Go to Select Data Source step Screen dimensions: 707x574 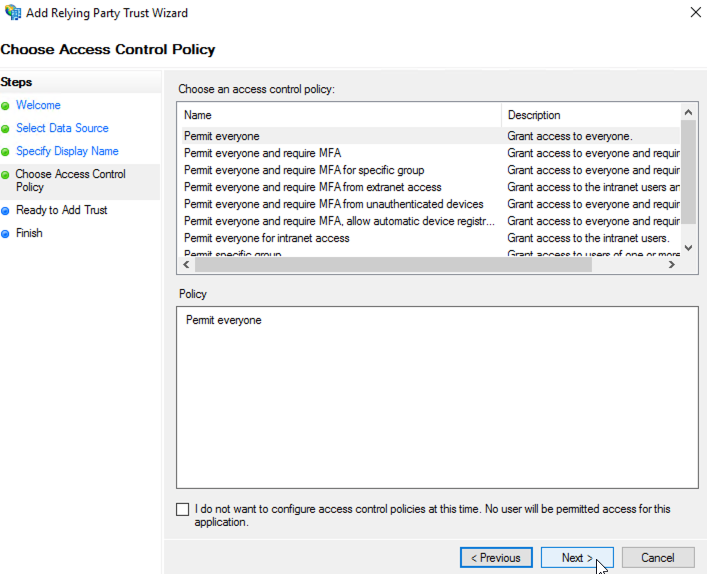click(62, 128)
